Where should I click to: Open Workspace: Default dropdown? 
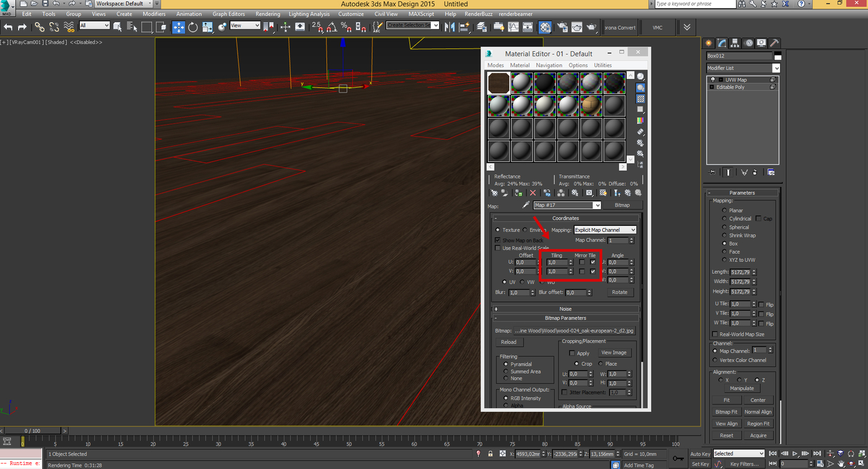(123, 4)
